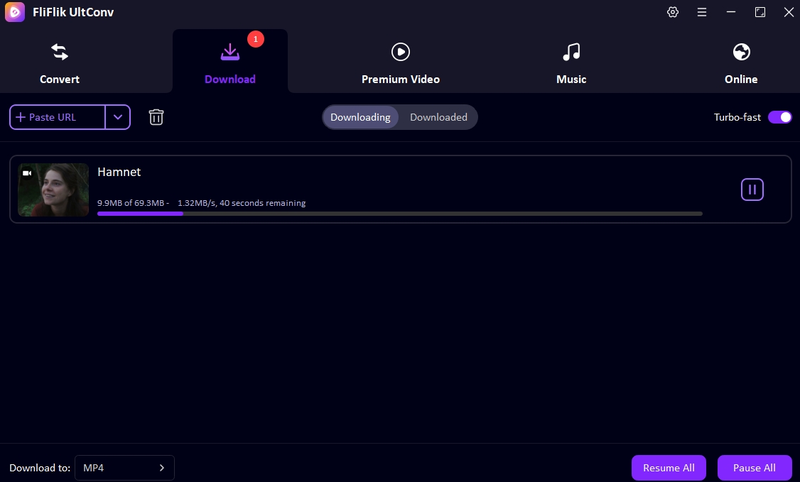Switch to the Download tab

[x=230, y=63]
